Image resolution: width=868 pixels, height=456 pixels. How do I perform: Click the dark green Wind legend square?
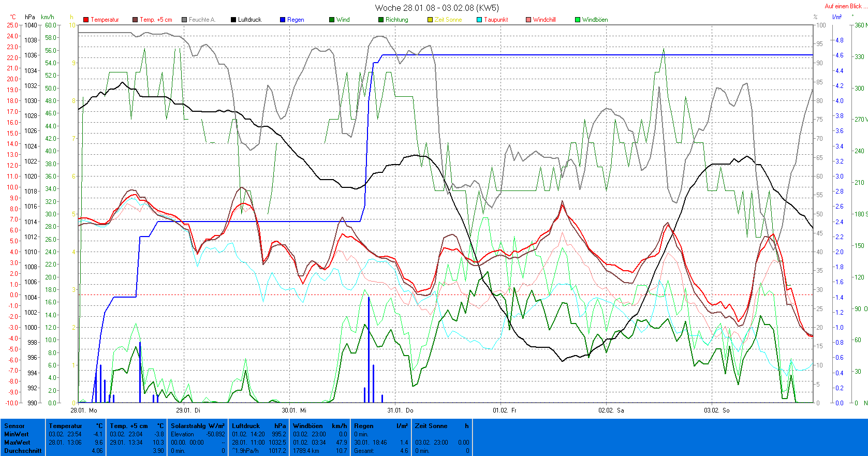tap(332, 20)
